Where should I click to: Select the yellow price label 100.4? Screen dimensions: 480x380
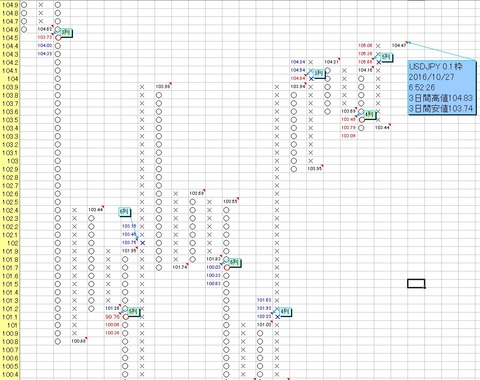tap(10, 374)
